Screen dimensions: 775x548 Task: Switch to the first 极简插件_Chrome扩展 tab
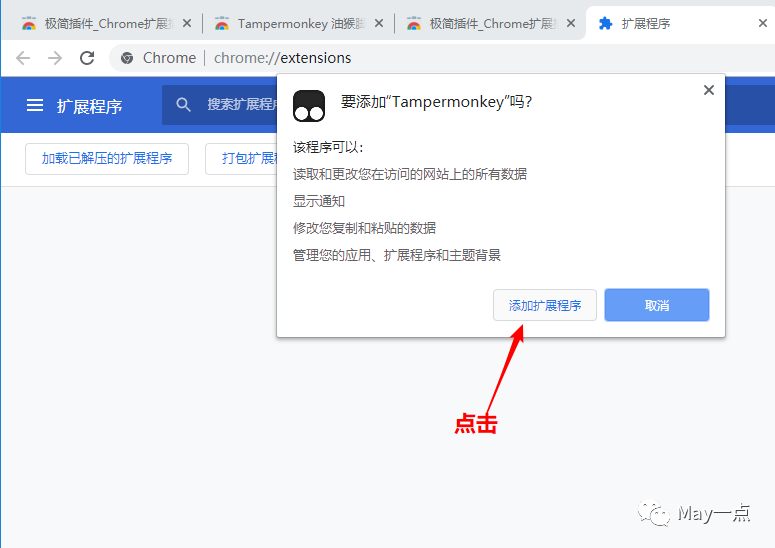pyautogui.click(x=105, y=23)
